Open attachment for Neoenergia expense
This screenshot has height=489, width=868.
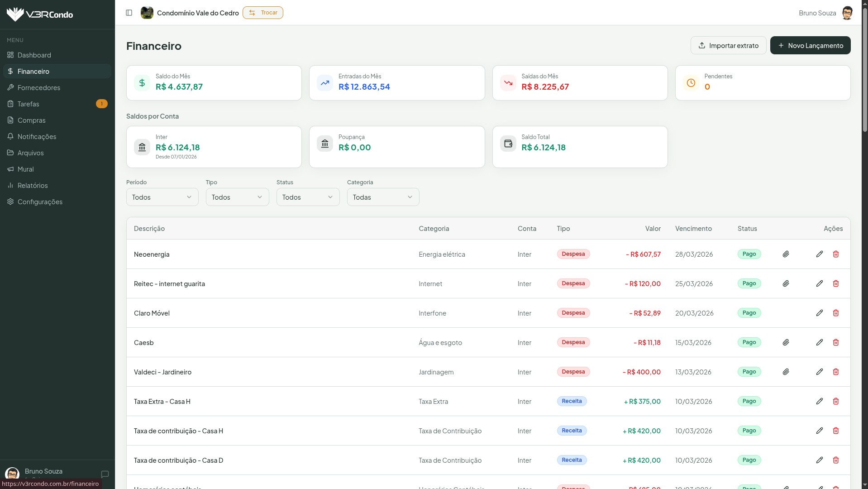pyautogui.click(x=786, y=254)
